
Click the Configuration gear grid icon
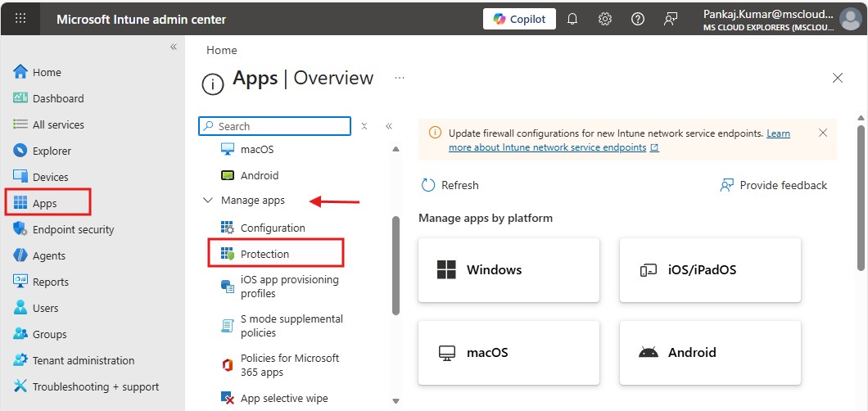tap(228, 228)
